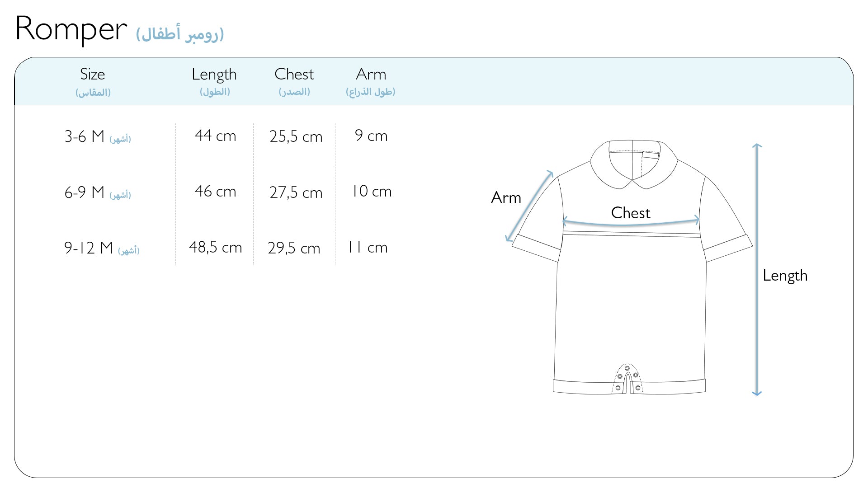This screenshot has width=868, height=488.
Task: Click the romper collar in the diagram
Action: pos(633,164)
